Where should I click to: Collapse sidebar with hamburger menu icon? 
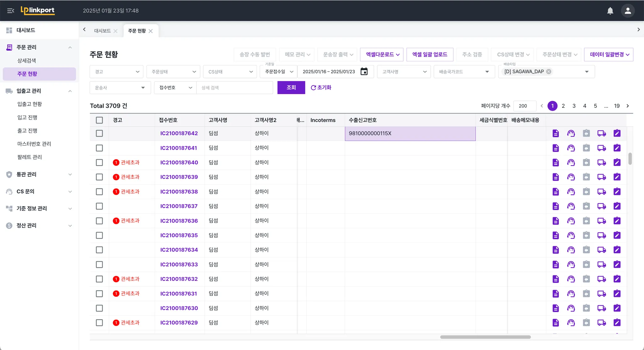[x=10, y=11]
